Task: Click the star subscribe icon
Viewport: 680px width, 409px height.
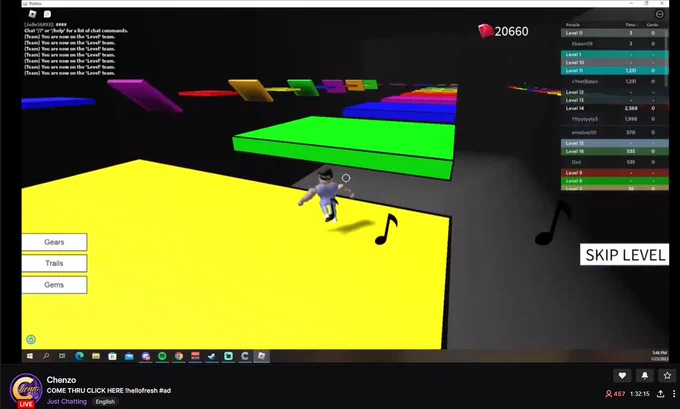Action: (667, 376)
